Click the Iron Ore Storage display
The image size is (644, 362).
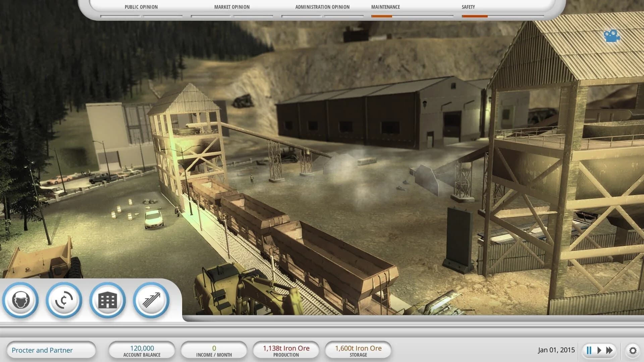pos(358,350)
